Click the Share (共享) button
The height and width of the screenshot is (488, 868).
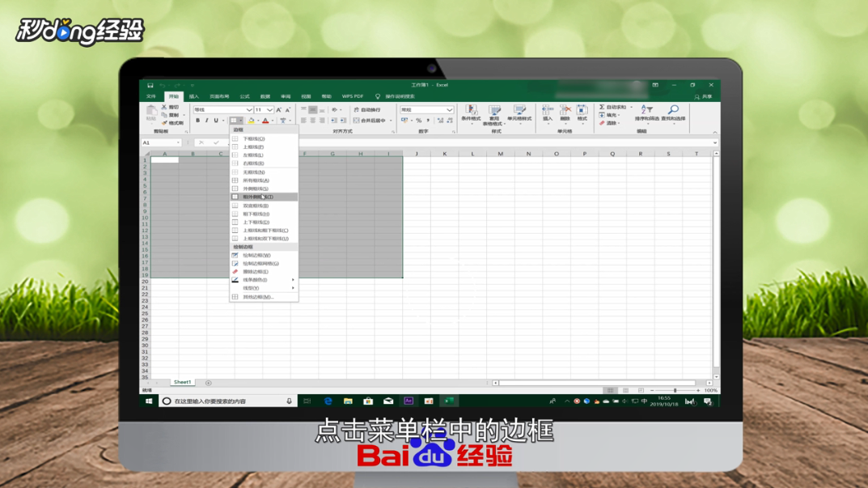click(704, 97)
